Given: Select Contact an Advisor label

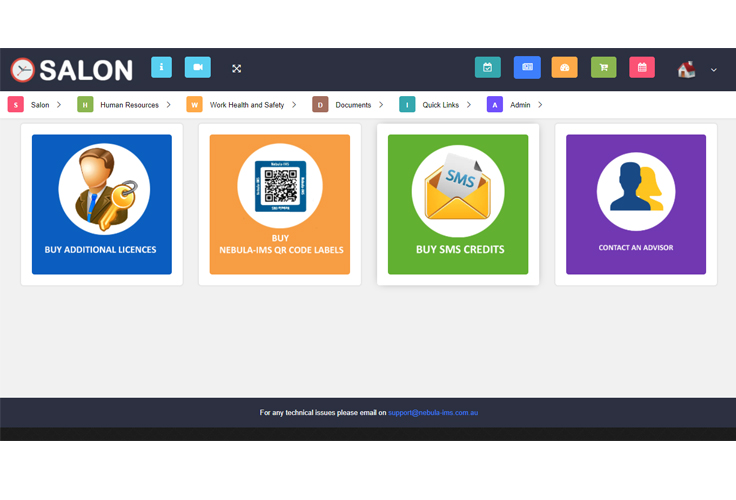Looking at the screenshot, I should pyautogui.click(x=636, y=247).
